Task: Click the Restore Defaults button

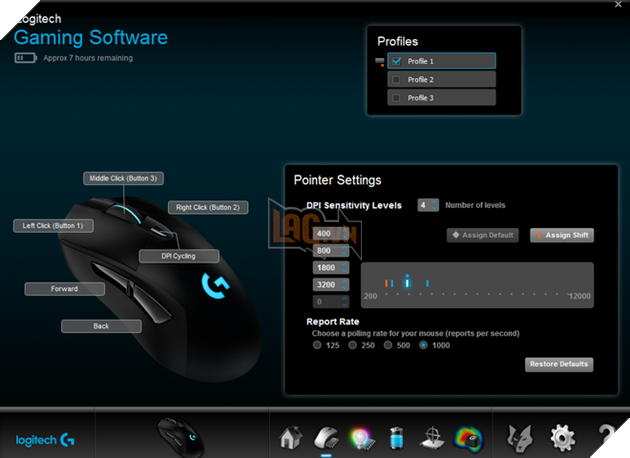Action: (559, 364)
